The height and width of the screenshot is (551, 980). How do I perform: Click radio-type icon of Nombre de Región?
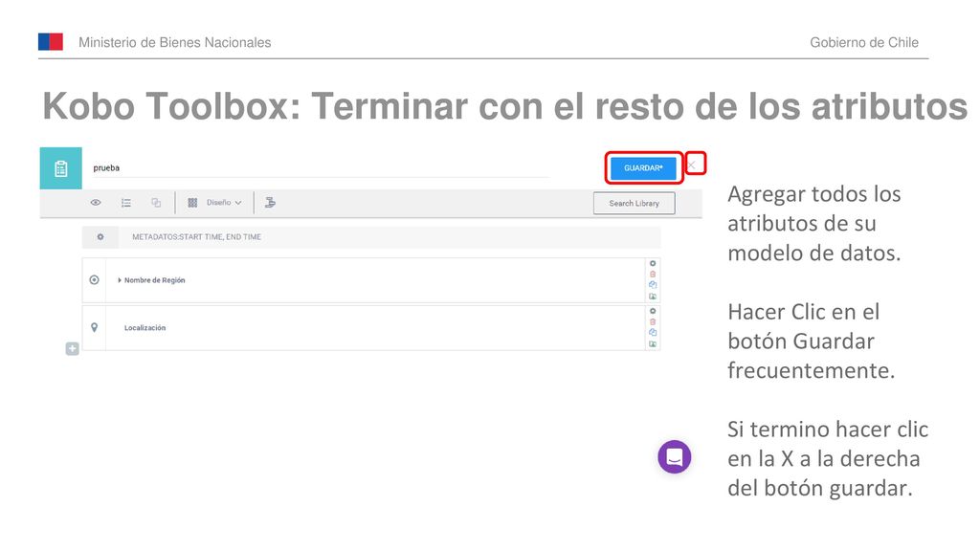94,280
